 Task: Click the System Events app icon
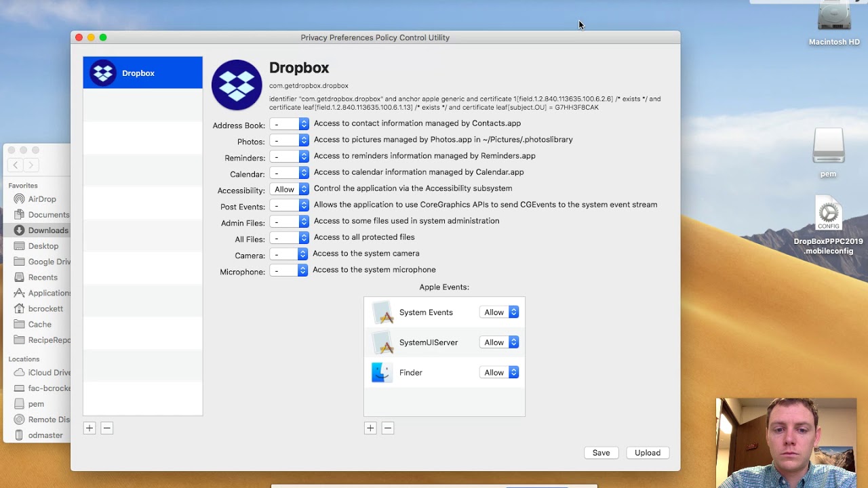[382, 312]
